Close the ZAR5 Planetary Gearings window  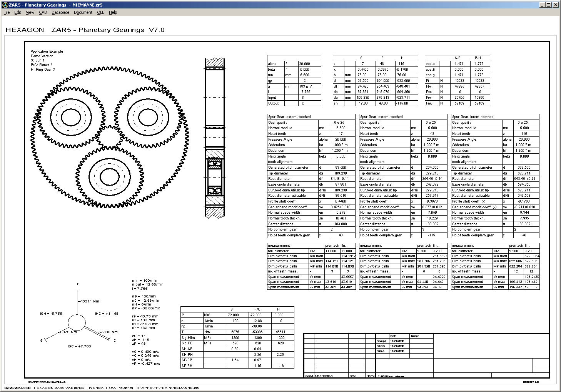556,5
